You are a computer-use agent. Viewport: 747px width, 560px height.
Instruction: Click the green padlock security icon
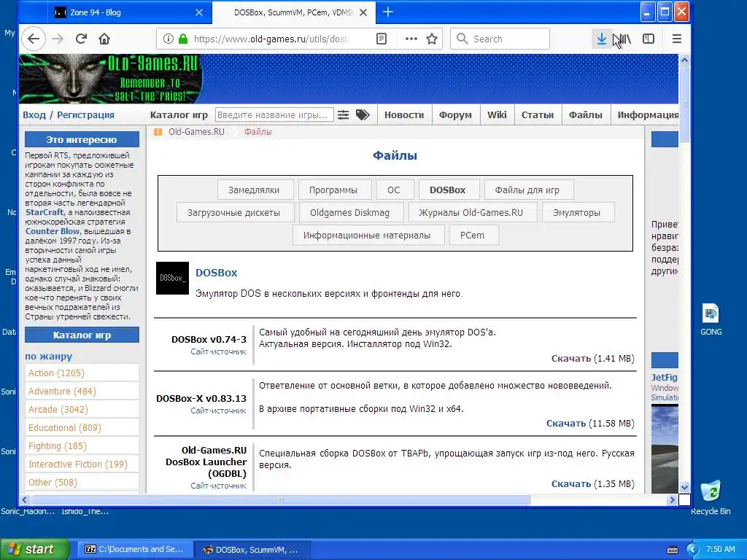183,39
